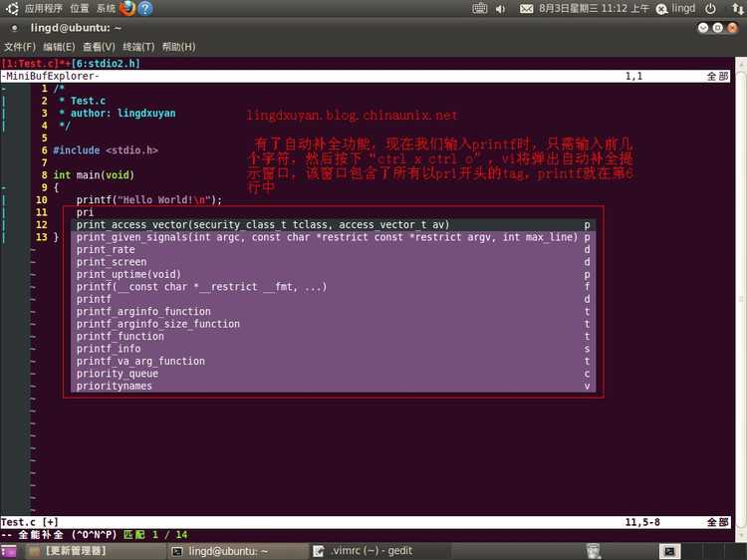Select print_screen completion entry

pyautogui.click(x=333, y=262)
